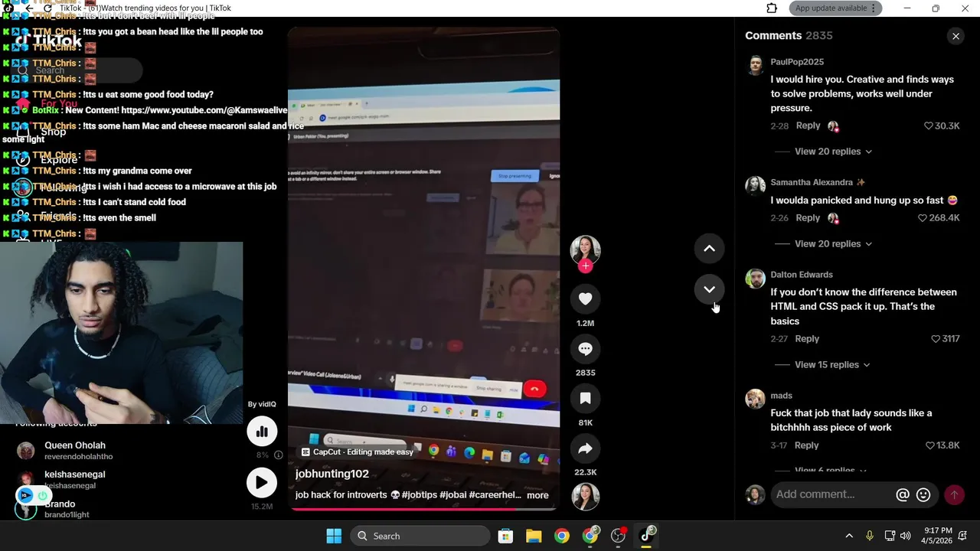The image size is (980, 551).
Task: Click the vidIQ logo badge
Action: click(25, 496)
